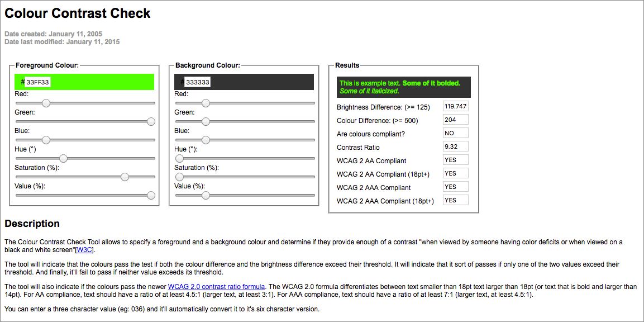Click the 'Date last modified: January 11, 2015' text
Screen dimensions: 644x322
62,41
